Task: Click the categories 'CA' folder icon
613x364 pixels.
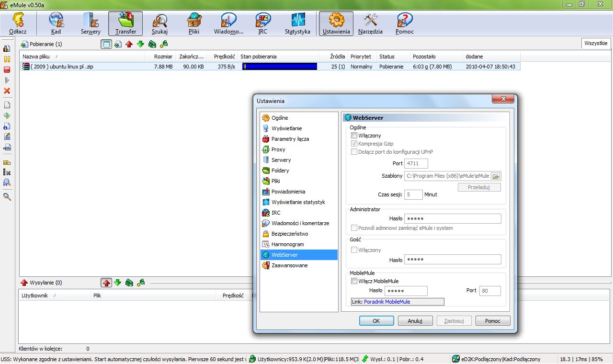Action: pos(7,162)
